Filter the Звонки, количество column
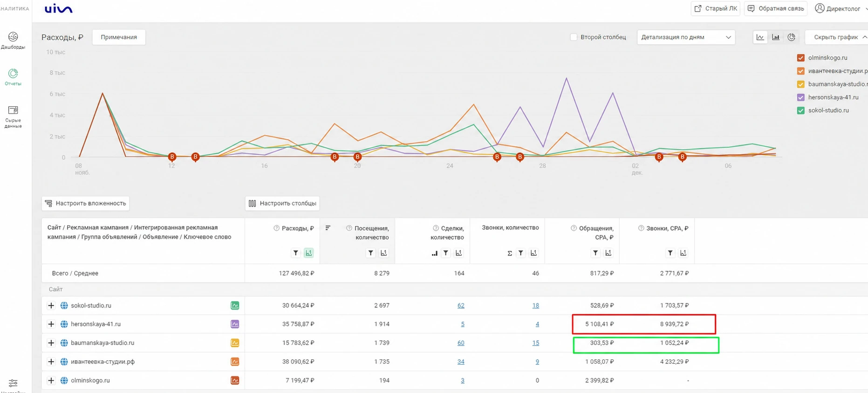The height and width of the screenshot is (393, 868). (x=521, y=253)
